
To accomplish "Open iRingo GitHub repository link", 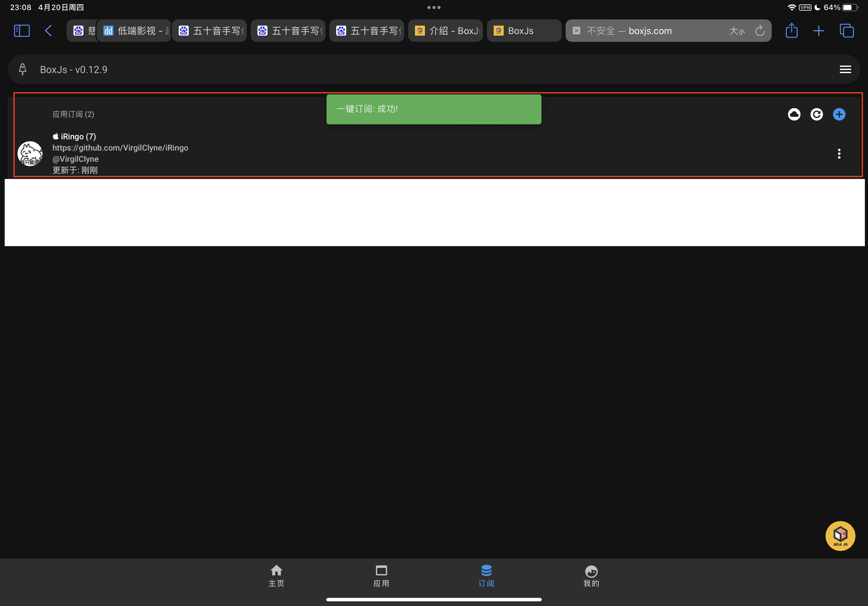I will [x=120, y=148].
